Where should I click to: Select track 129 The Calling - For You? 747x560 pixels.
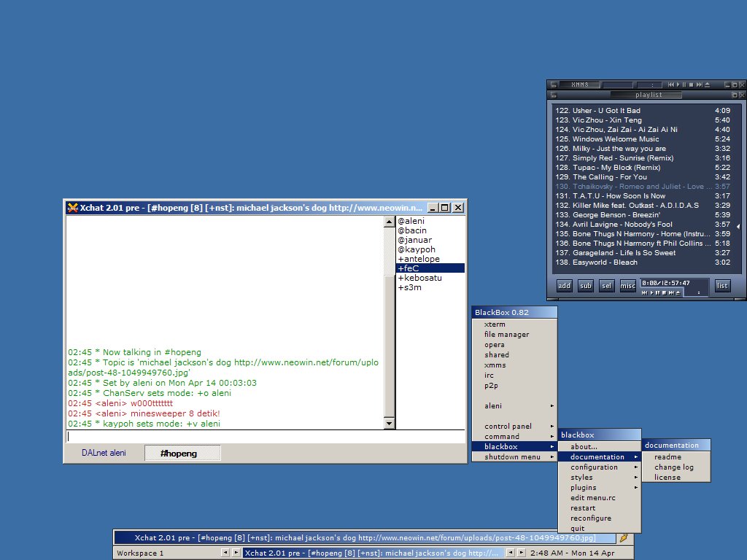[x=643, y=176]
